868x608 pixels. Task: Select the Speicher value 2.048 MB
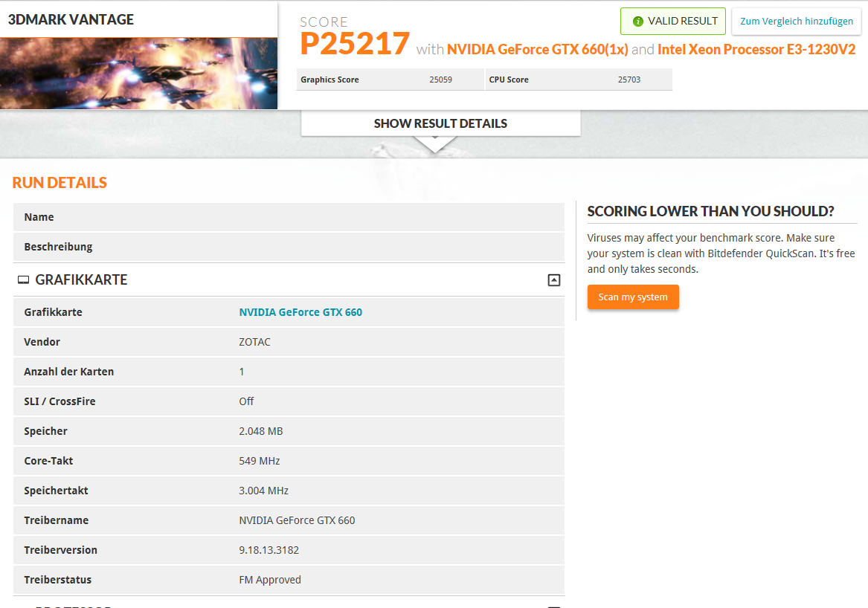point(261,431)
